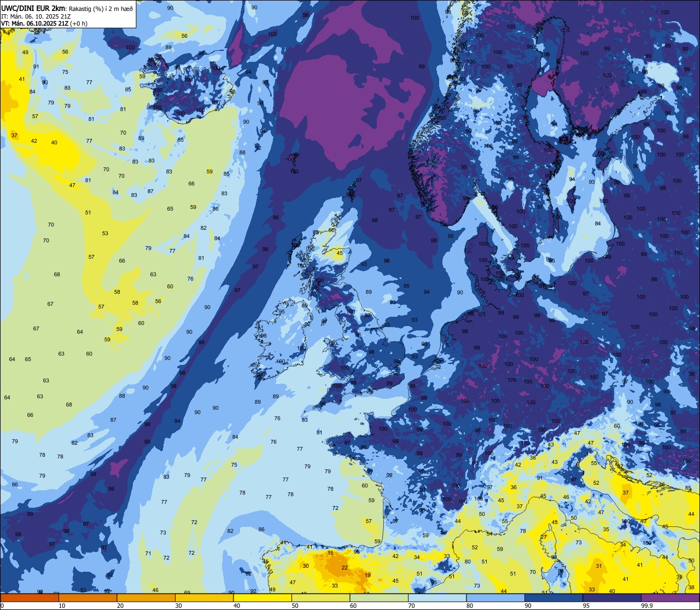
Task: Click the 80–90% medium blue legend segment
Action: click(x=495, y=597)
